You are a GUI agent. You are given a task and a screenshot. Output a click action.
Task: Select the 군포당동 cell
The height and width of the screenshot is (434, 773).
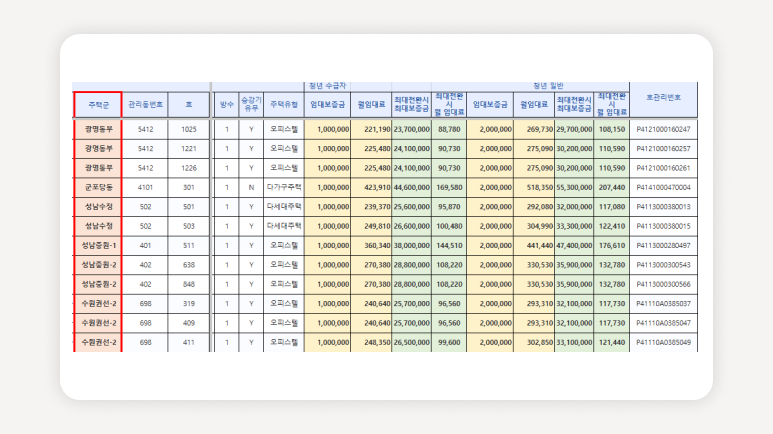click(98, 187)
